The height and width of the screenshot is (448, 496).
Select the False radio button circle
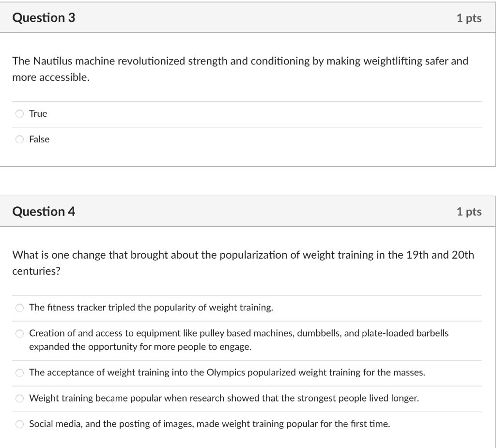click(x=19, y=139)
